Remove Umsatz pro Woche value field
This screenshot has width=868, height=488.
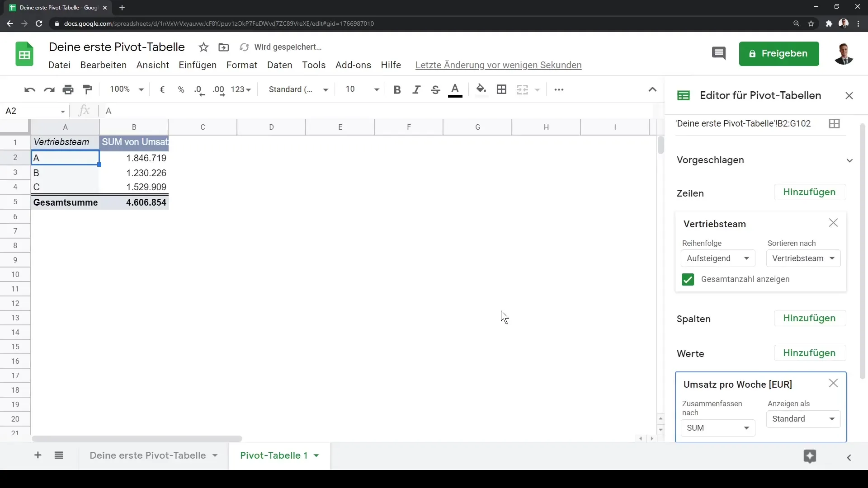pyautogui.click(x=833, y=383)
